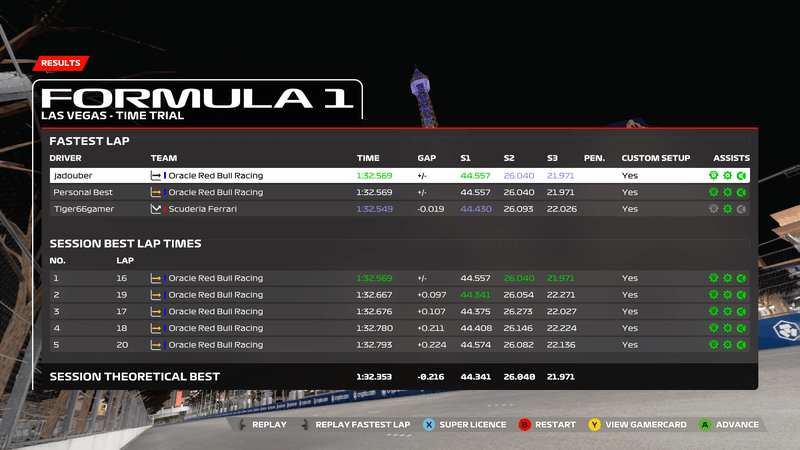Click car icon in the lap 16 row
This screenshot has height=450, width=800.
click(x=156, y=278)
